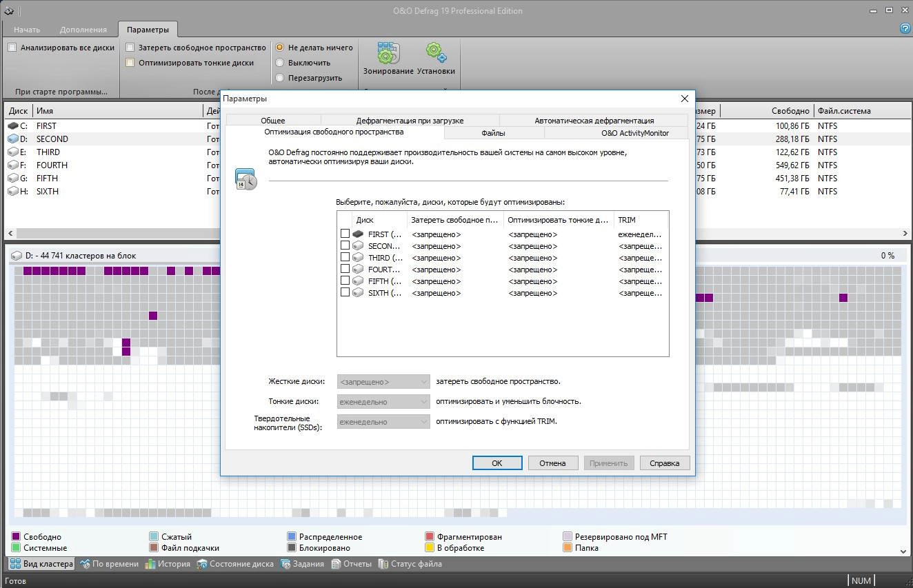
Task: Open the Тонкие диски dropdown
Action: [383, 402]
